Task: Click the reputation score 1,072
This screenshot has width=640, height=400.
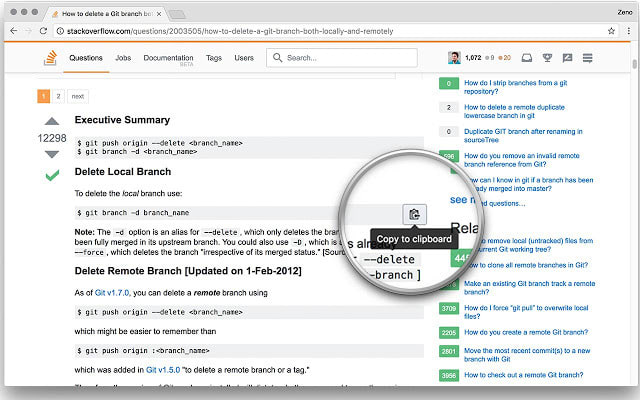Action: [473, 58]
